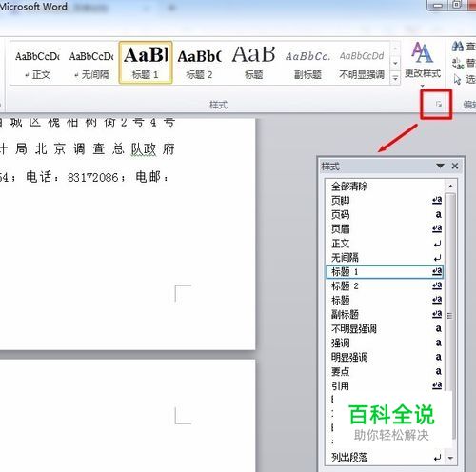Select the 标题 2 style in the gallery

point(199,63)
